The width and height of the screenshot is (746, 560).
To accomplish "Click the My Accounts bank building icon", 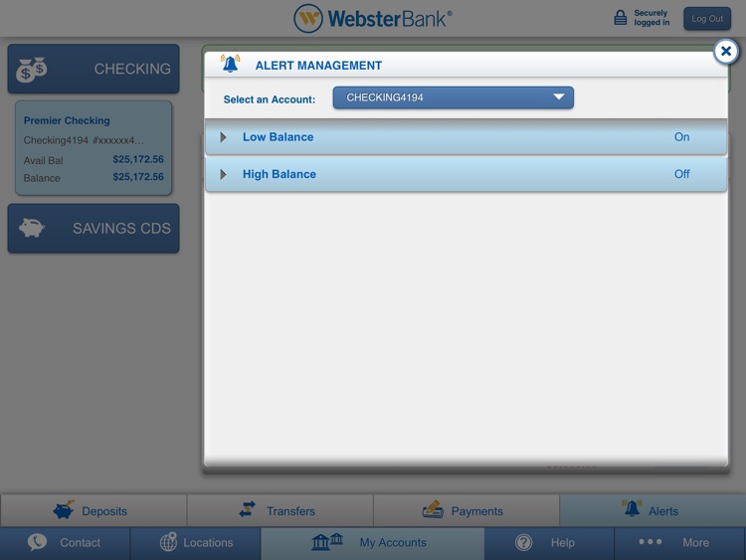I will point(327,541).
